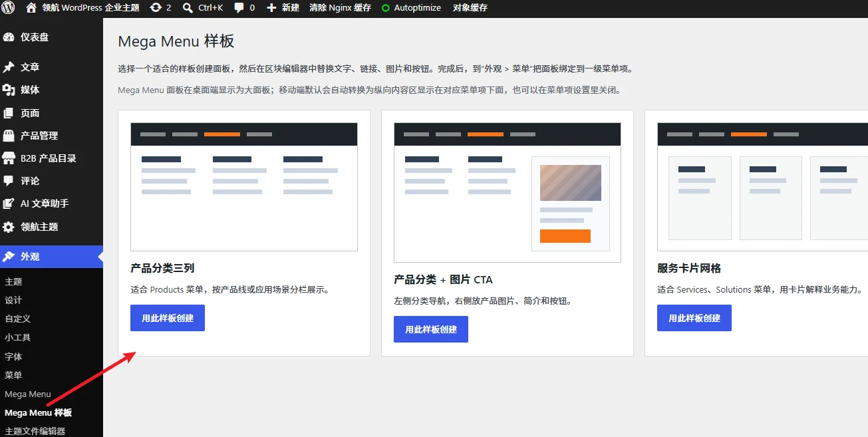Screen dimensions: 868x437
Task: Click 新建 in the admin bar
Action: [291, 8]
